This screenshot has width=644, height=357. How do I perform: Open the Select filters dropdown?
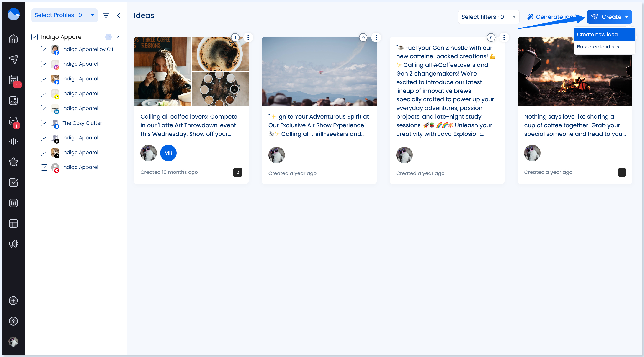point(488,17)
